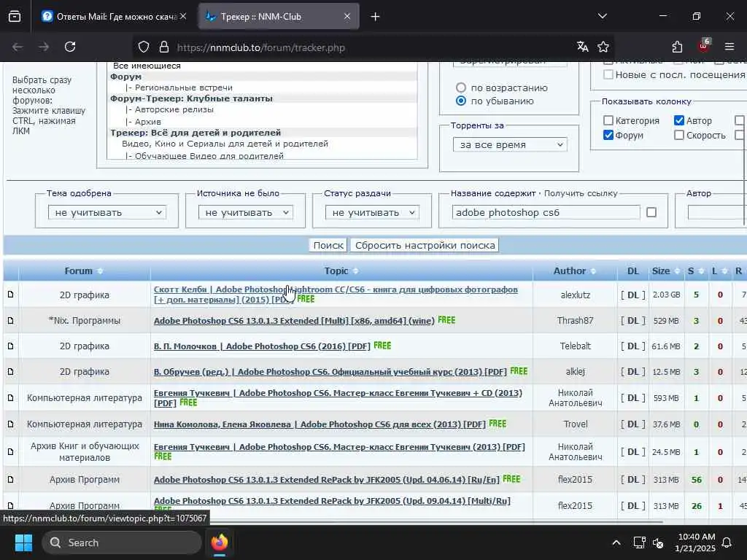
Task: Open the Windows Start menu
Action: pyautogui.click(x=23, y=542)
